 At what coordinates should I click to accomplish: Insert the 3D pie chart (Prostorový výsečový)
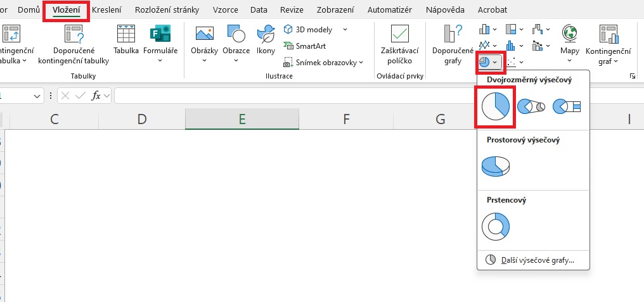click(496, 166)
